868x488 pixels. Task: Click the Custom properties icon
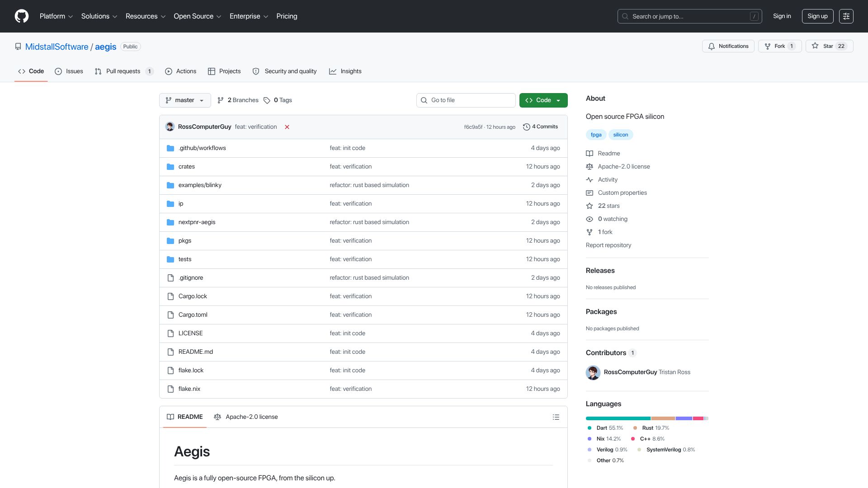pyautogui.click(x=590, y=193)
